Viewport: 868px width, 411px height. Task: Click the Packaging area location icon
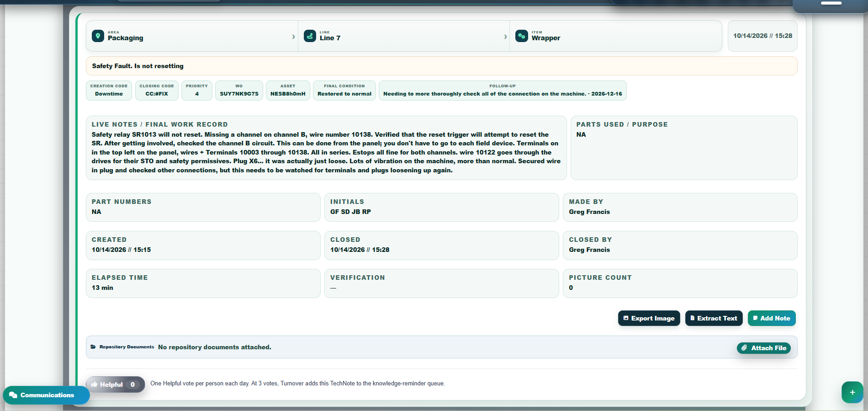(98, 36)
